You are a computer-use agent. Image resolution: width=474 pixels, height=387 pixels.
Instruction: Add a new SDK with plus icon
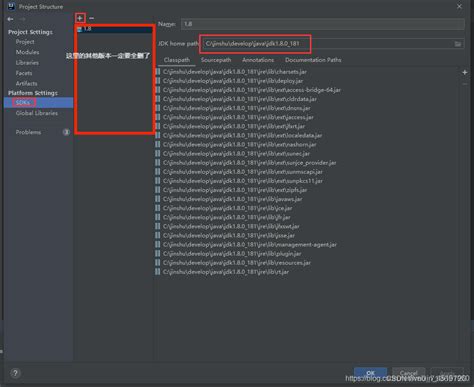coord(80,18)
